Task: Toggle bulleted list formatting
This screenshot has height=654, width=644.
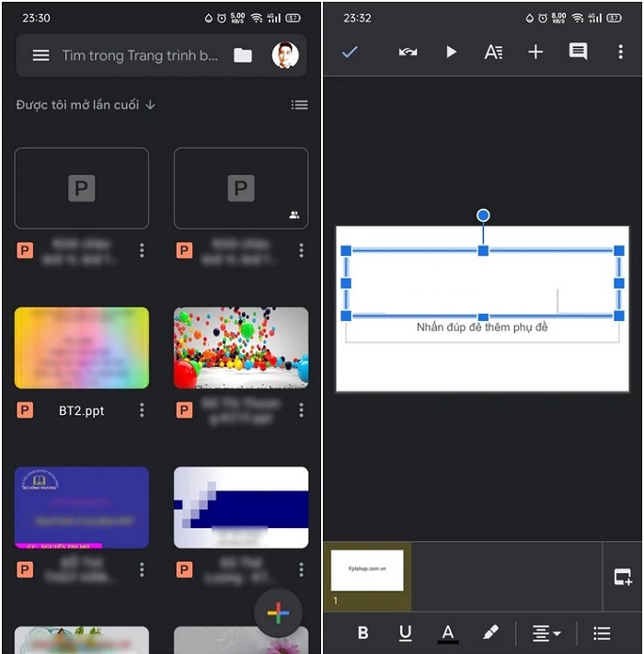Action: [602, 633]
